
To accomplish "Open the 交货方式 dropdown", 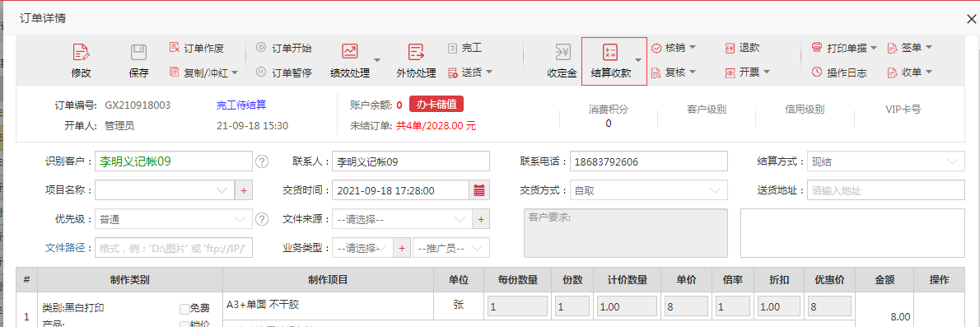I will pyautogui.click(x=649, y=190).
